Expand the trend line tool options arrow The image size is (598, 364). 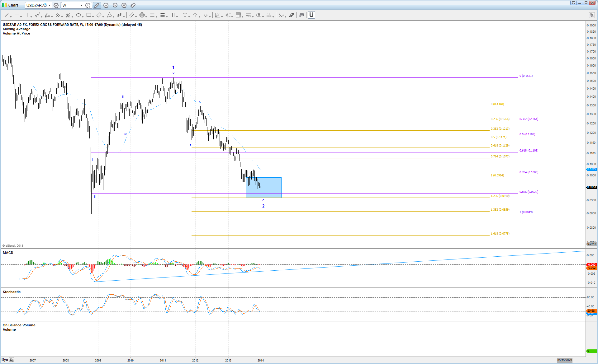[x=11, y=16]
